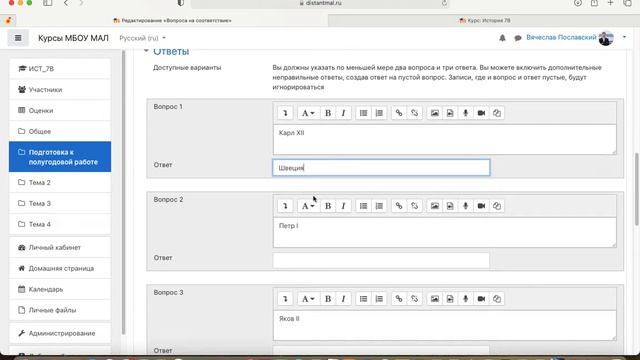Expand toolbar toggle in Вопрос 1 editor
640x360 pixels.
tap(285, 113)
